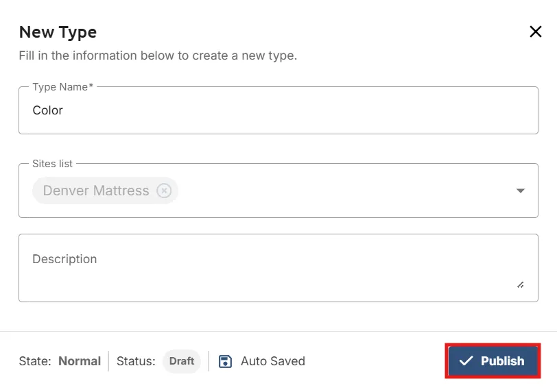Viewport: 557px width, 392px height.
Task: Click the Draft status badge
Action: (x=182, y=361)
